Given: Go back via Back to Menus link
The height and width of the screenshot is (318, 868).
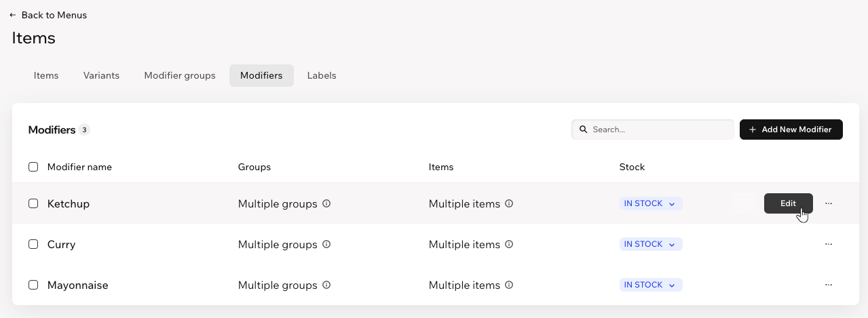Looking at the screenshot, I should (48, 15).
